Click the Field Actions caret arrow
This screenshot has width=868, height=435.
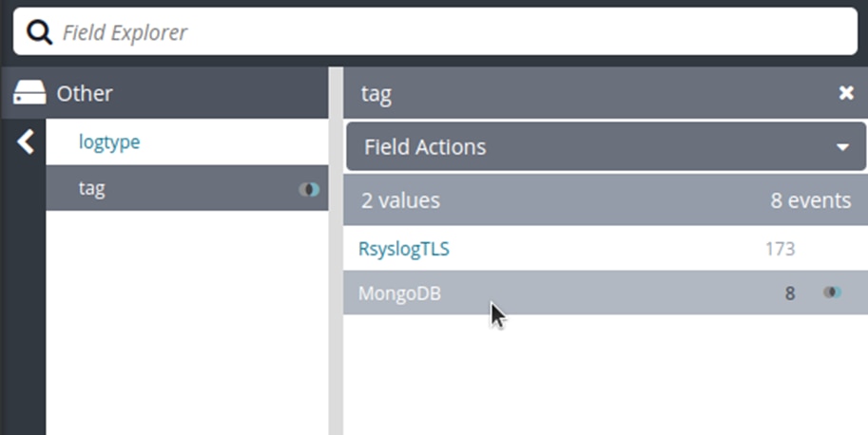pyautogui.click(x=841, y=148)
